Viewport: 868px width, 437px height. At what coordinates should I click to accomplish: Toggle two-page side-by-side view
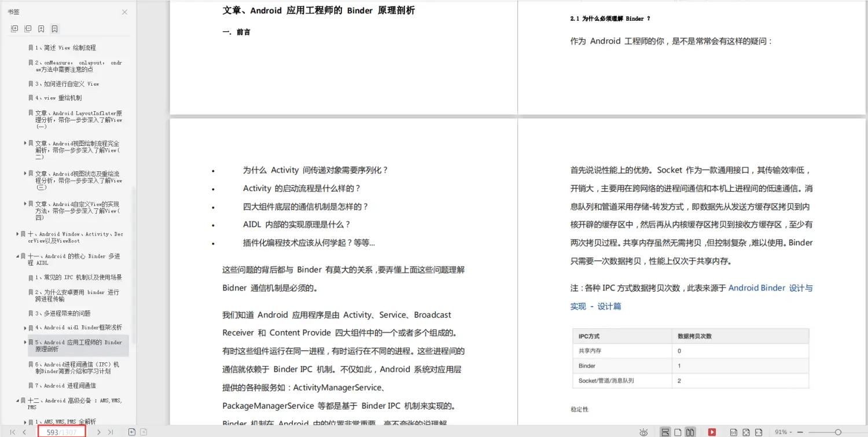point(690,432)
